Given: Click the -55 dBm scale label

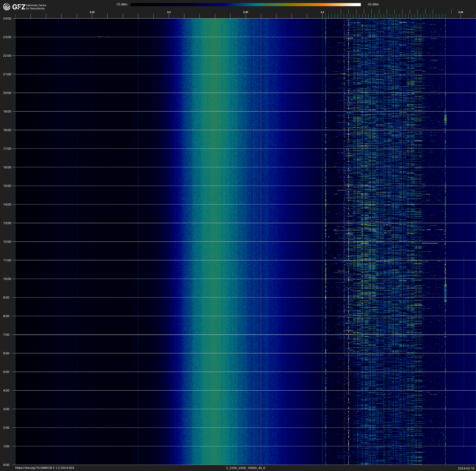Looking at the screenshot, I should pos(373,4).
